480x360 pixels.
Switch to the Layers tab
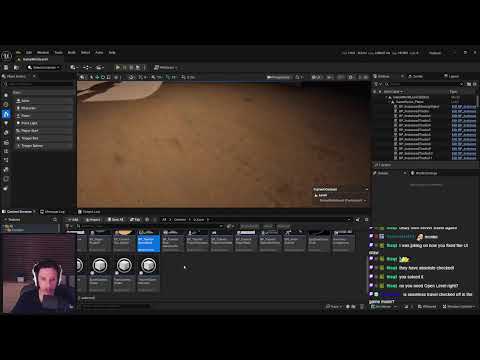pyautogui.click(x=451, y=76)
